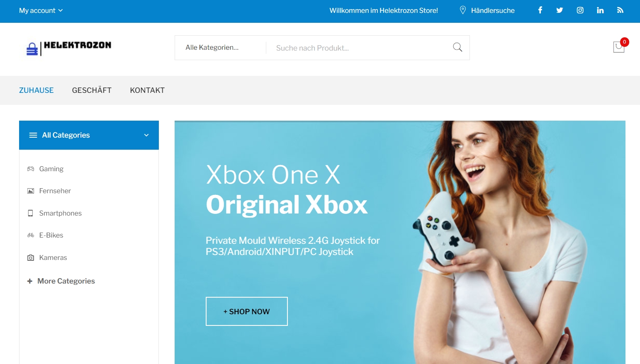
Task: Click the picture icon beside Fernseher
Action: pyautogui.click(x=31, y=191)
